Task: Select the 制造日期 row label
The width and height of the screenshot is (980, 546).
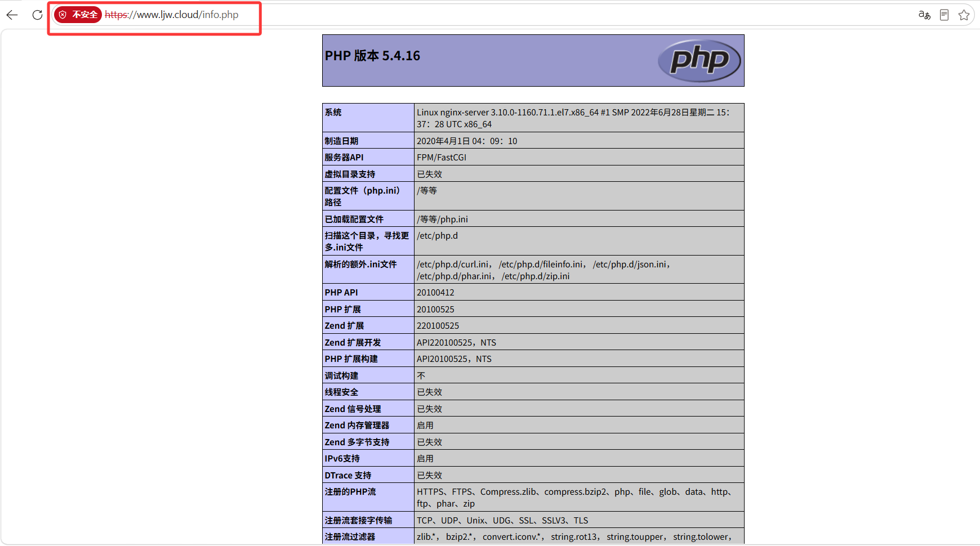Action: 341,141
